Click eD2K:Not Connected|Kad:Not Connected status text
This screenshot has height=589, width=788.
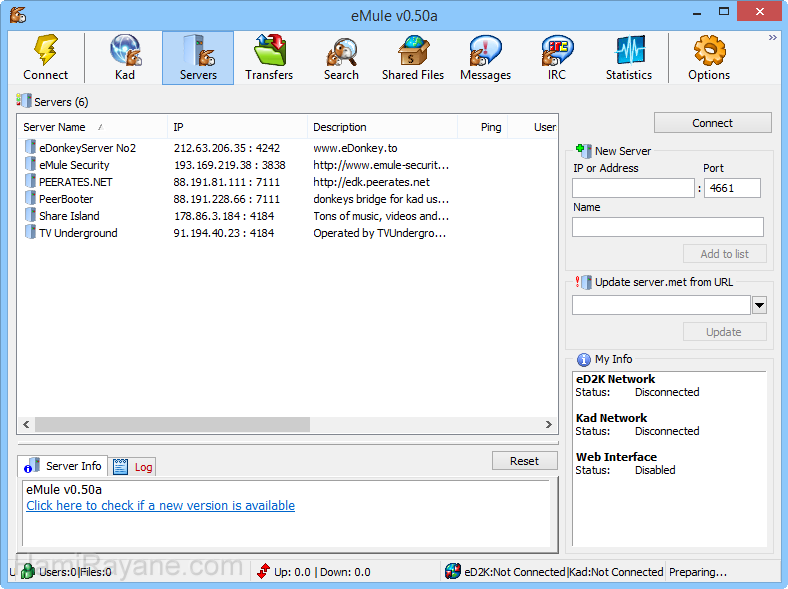tap(564, 572)
